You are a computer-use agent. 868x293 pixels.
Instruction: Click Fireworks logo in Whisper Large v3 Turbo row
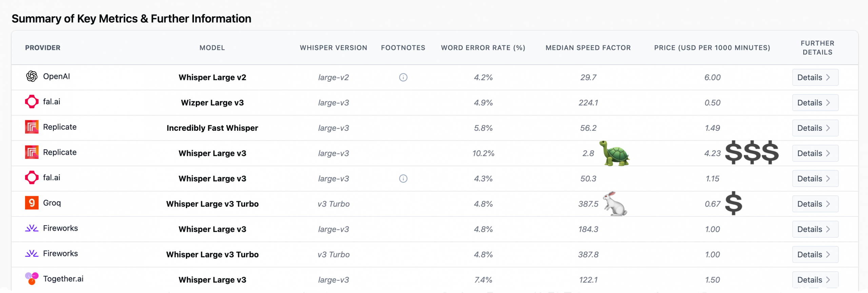(32, 254)
